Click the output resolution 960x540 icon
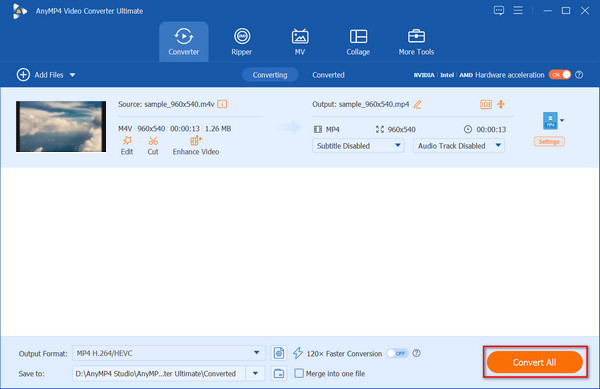 tap(380, 129)
